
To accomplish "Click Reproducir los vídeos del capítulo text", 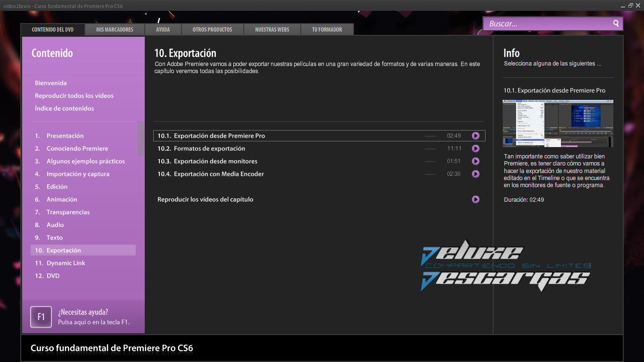I will click(x=206, y=199).
